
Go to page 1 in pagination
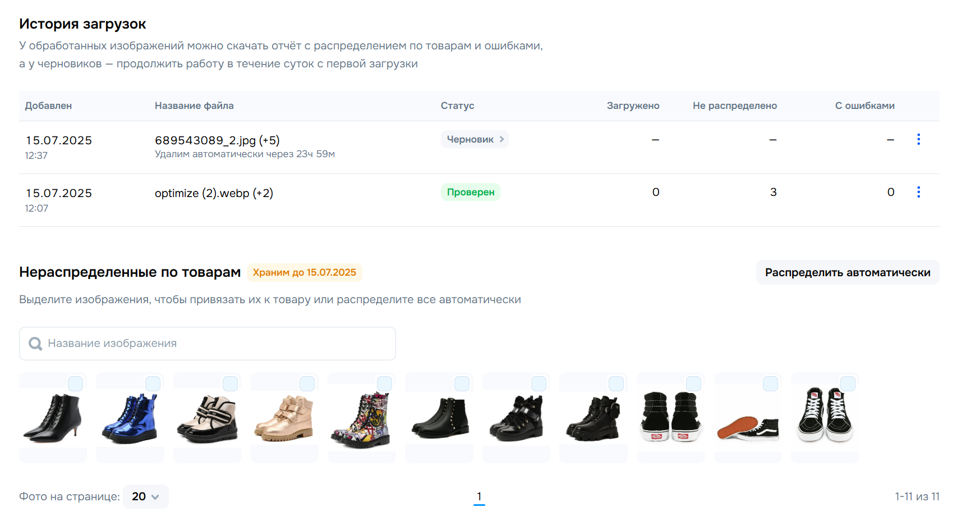click(x=479, y=496)
